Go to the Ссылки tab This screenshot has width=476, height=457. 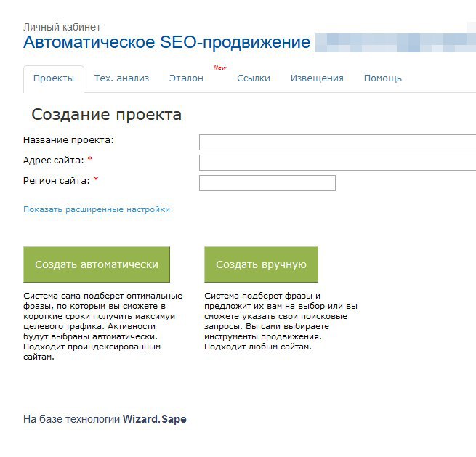(x=253, y=78)
